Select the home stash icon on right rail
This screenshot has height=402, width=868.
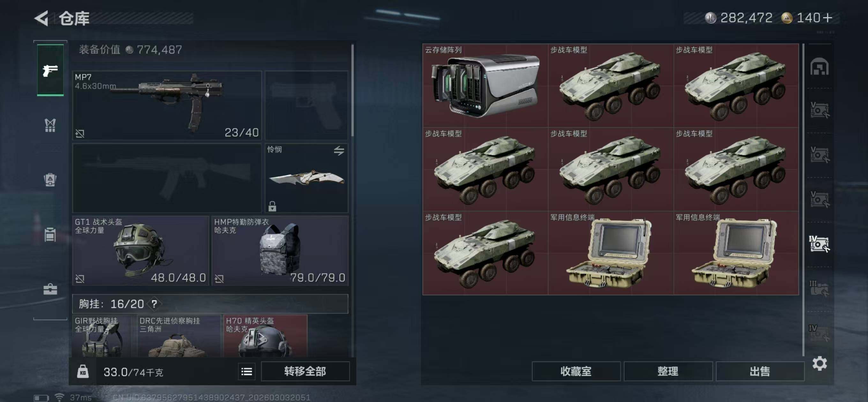[819, 66]
